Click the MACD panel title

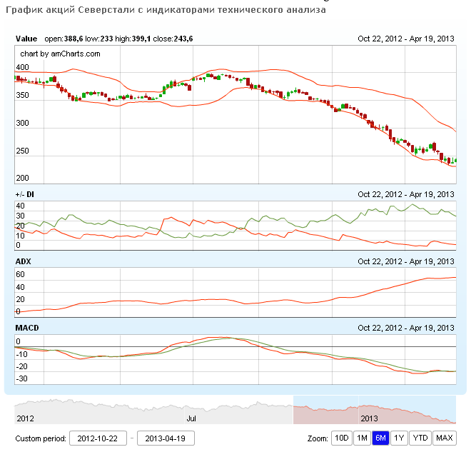27,328
